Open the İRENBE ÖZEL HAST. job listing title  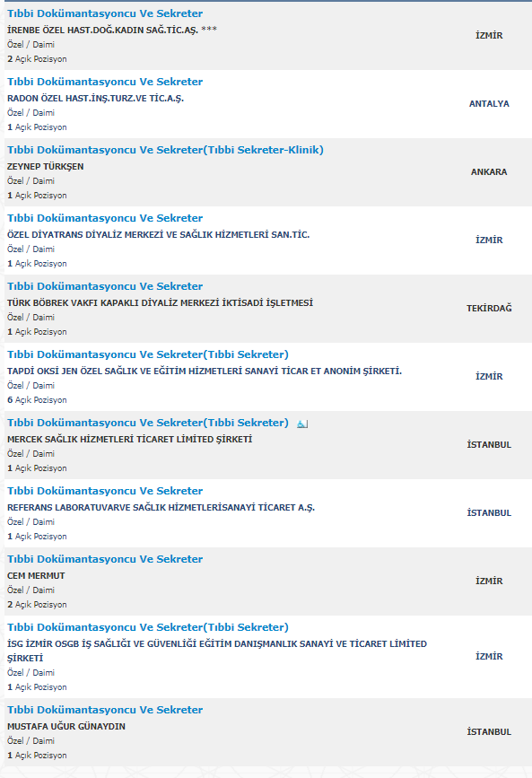point(105,13)
